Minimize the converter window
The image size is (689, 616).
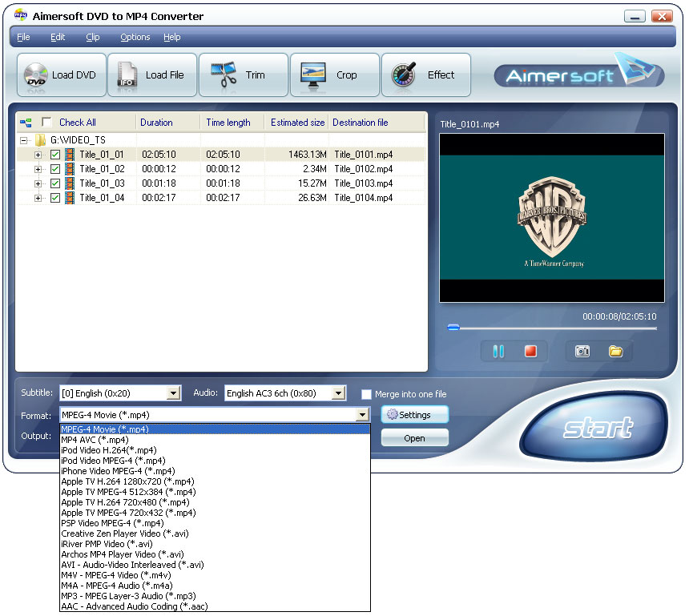point(635,16)
